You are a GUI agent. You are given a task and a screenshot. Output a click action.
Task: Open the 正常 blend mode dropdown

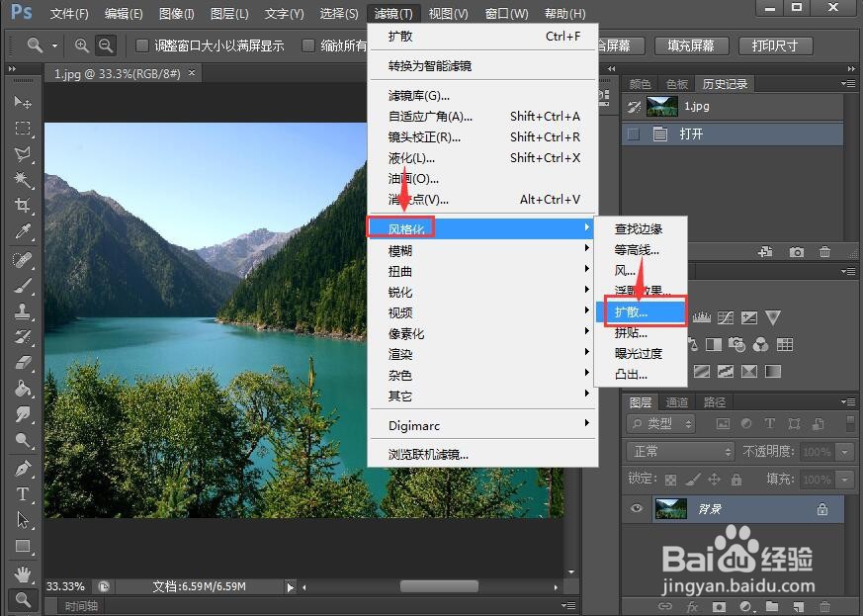coord(679,452)
